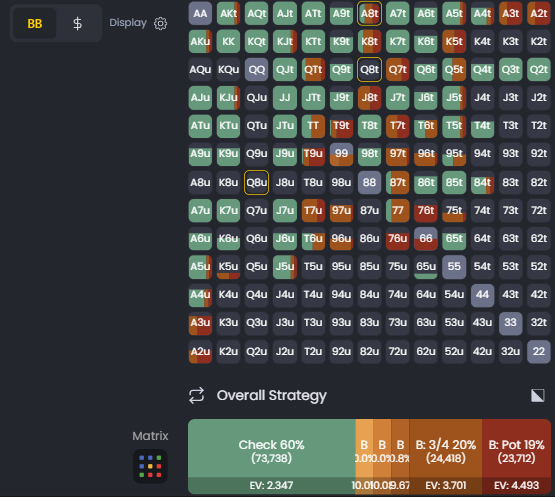
Task: Select the Q8t hand cell
Action: click(370, 69)
